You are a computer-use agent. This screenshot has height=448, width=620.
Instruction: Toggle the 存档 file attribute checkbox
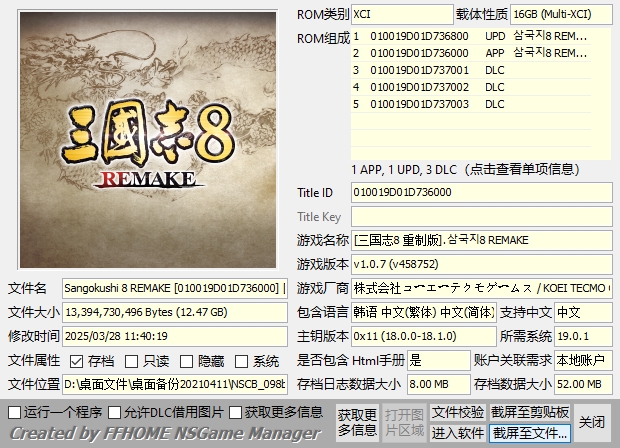click(x=77, y=361)
